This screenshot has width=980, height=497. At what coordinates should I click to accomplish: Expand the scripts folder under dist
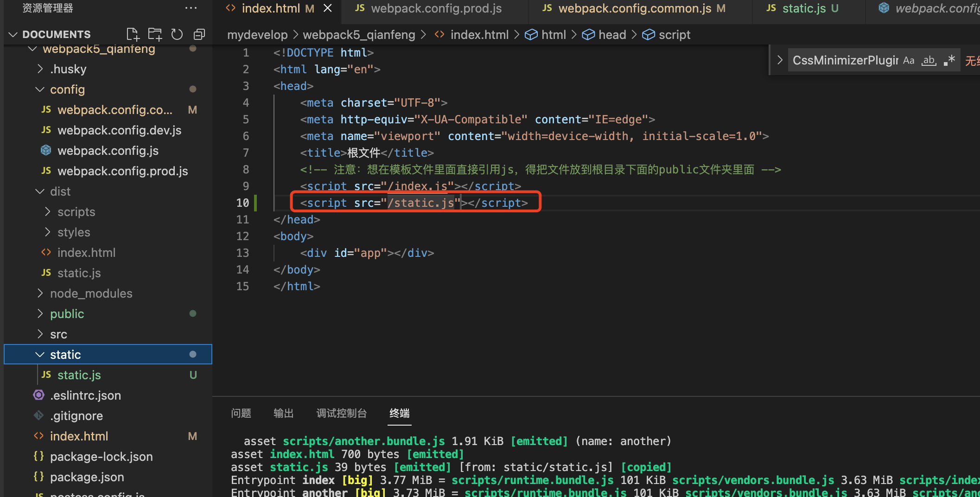pos(47,212)
